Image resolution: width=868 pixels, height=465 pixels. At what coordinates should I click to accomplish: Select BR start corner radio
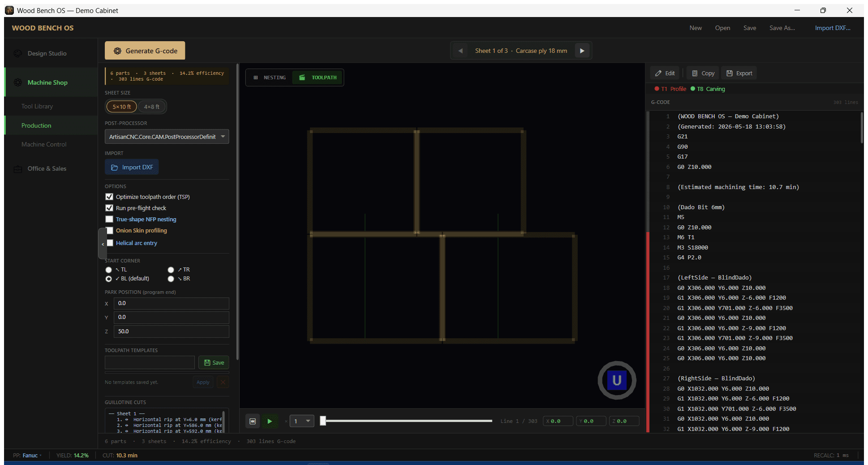(x=171, y=279)
